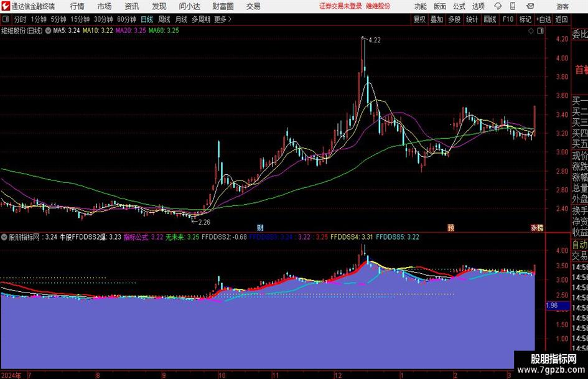Screen dimensions: 588x379
Task: Click the 无未来: 3.25 indicator label
Action: pyautogui.click(x=182, y=237)
